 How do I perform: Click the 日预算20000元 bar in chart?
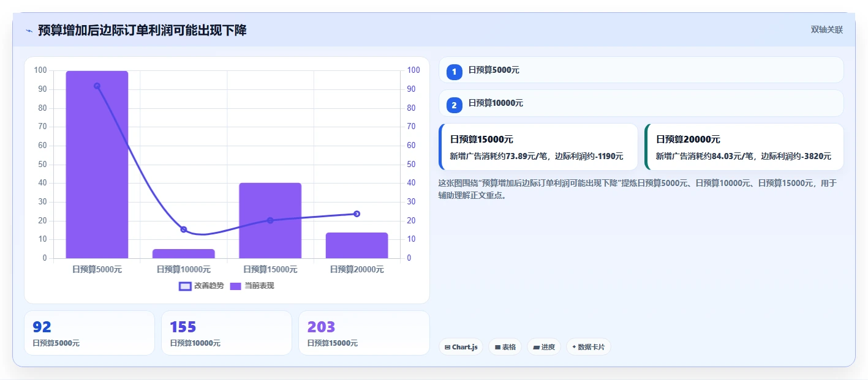[357, 245]
